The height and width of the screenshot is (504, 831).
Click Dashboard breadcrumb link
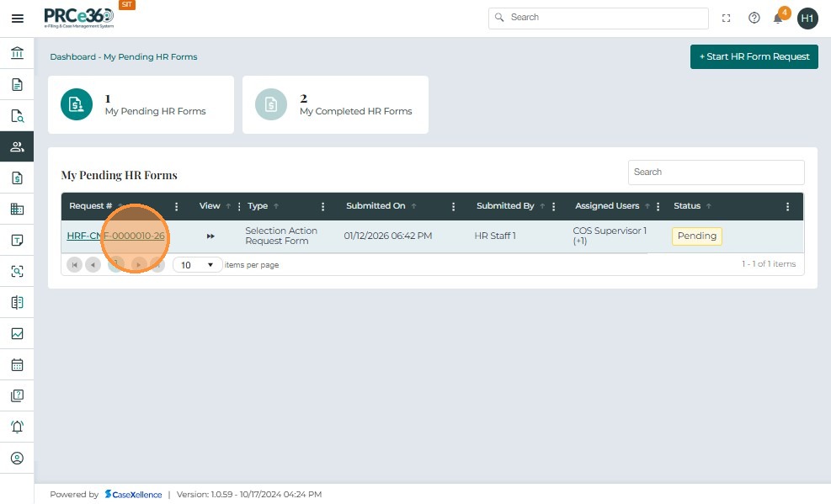[x=72, y=56]
